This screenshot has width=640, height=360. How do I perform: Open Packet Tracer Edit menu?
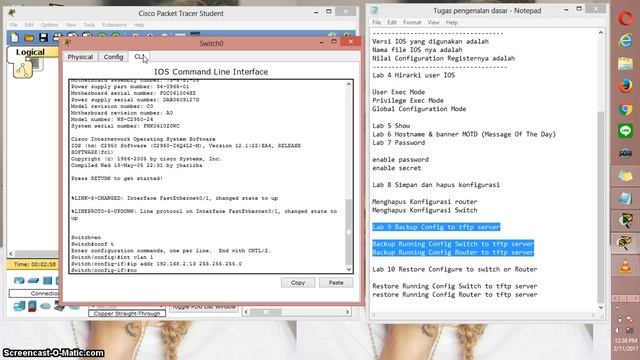(29, 25)
